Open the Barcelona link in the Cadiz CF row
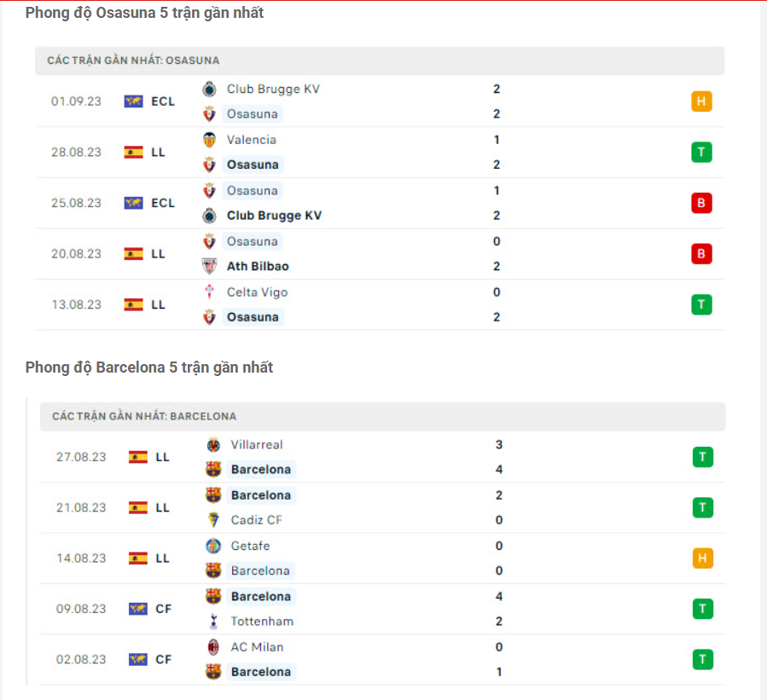This screenshot has height=700, width=767. coord(260,495)
